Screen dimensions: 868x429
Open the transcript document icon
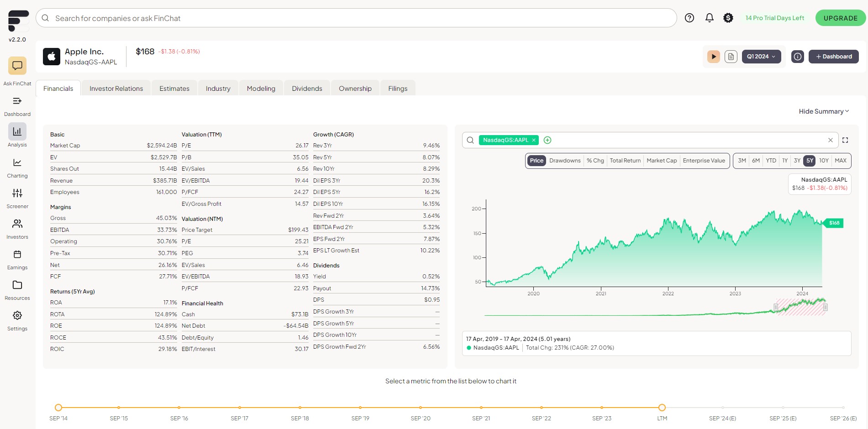(x=731, y=57)
